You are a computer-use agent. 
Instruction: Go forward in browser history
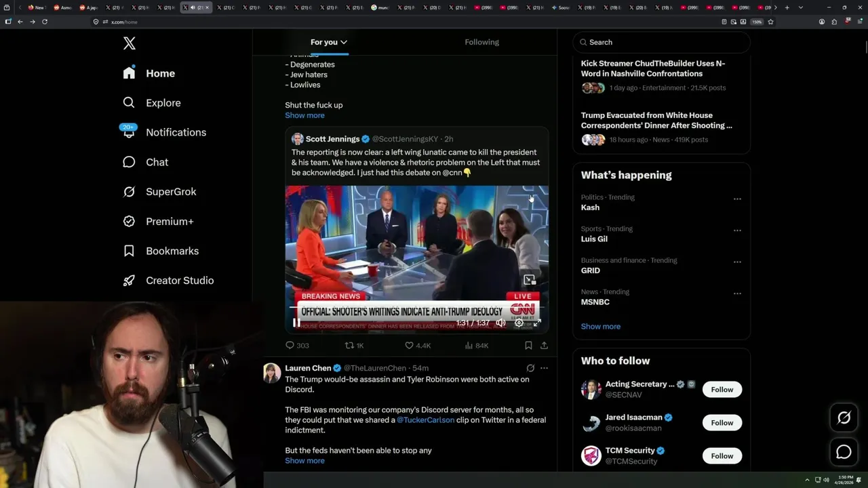pos(32,22)
